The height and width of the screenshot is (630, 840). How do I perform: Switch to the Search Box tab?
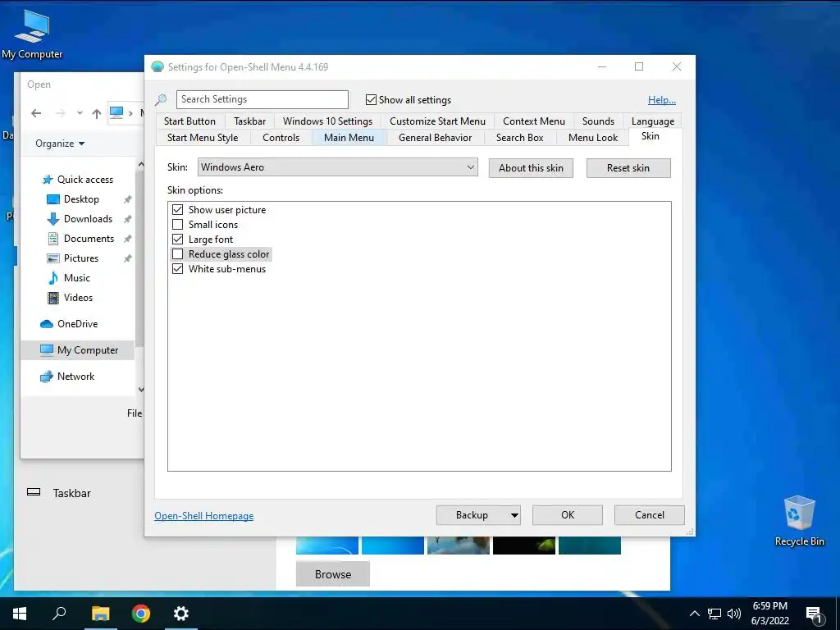click(519, 138)
